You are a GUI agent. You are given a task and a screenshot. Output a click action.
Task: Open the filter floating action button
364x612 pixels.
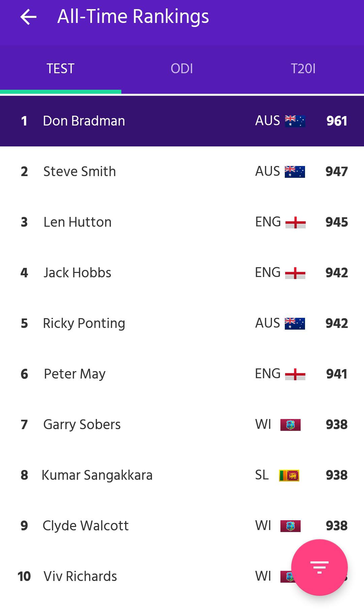[320, 567]
